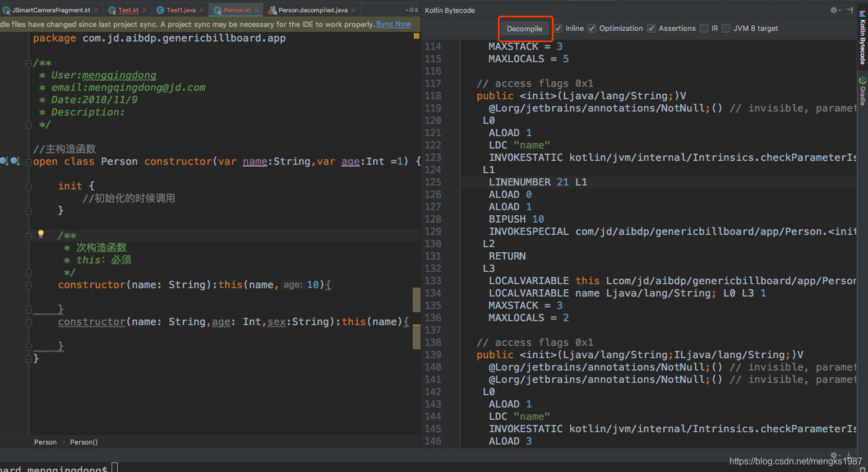Viewport: 868px width, 472px height.
Task: Click the lower error stripe marker
Action: [x=417, y=337]
